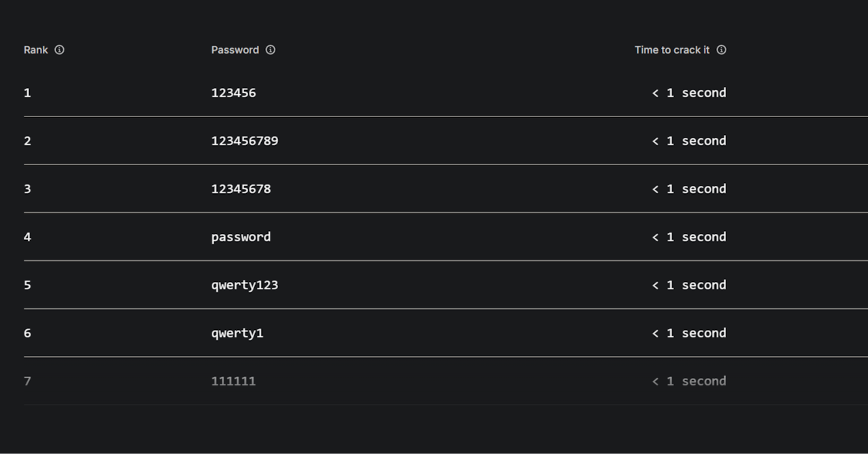
Task: Select the qwerty1 entry in row 6
Action: click(237, 333)
